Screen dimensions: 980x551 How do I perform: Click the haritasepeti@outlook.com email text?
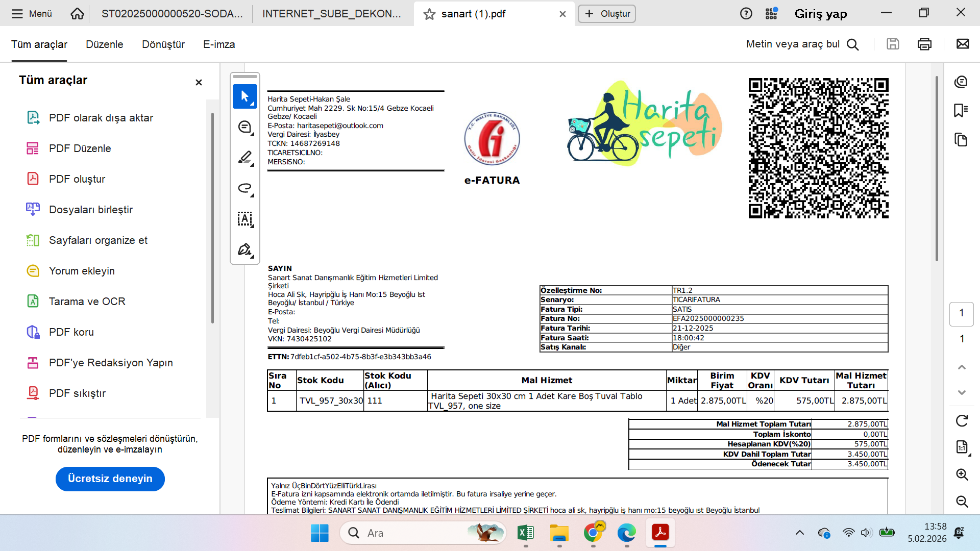[340, 126]
